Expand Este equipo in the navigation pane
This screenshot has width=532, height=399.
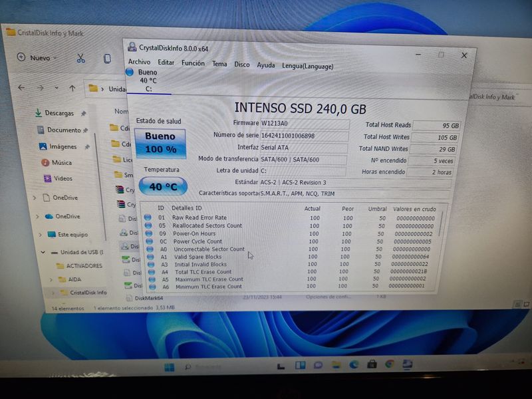(41, 235)
